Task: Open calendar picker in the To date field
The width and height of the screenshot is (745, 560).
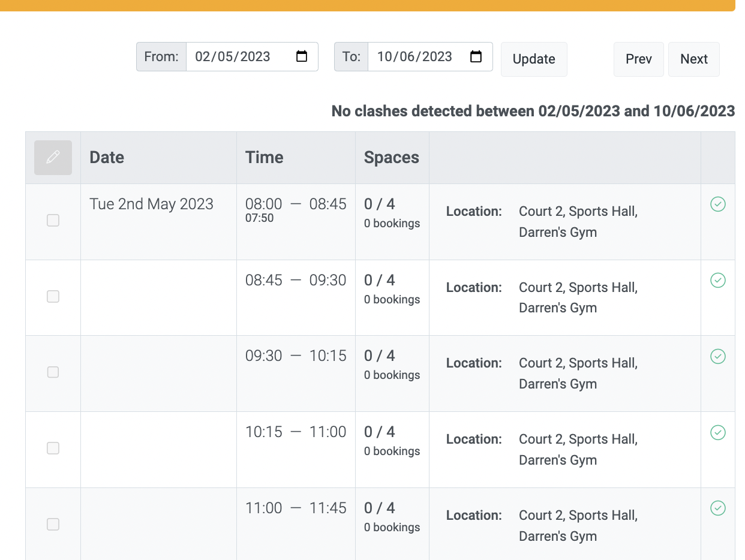Action: point(476,56)
